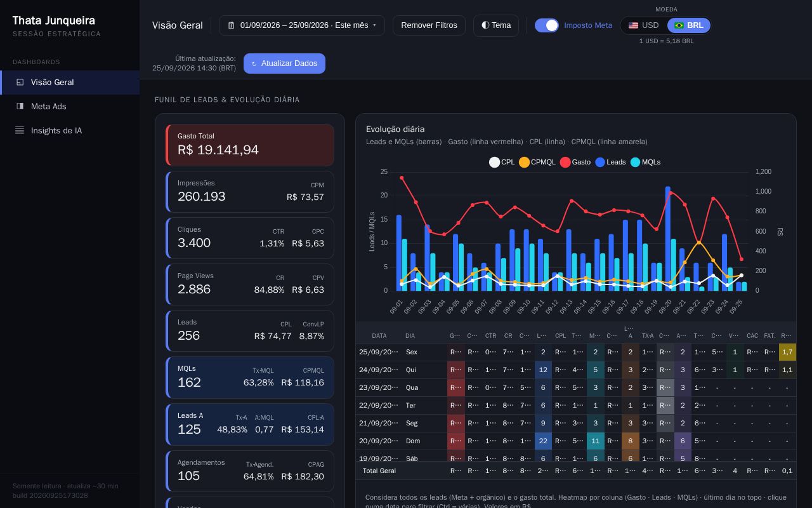This screenshot has height=508, width=812.
Task: Click the Total Geral row label
Action: (379, 471)
